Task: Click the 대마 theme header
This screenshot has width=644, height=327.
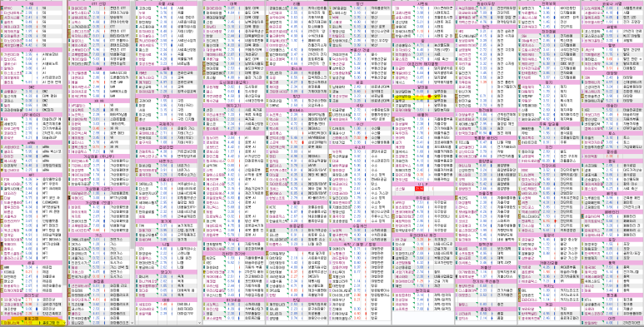Action: click(167, 300)
